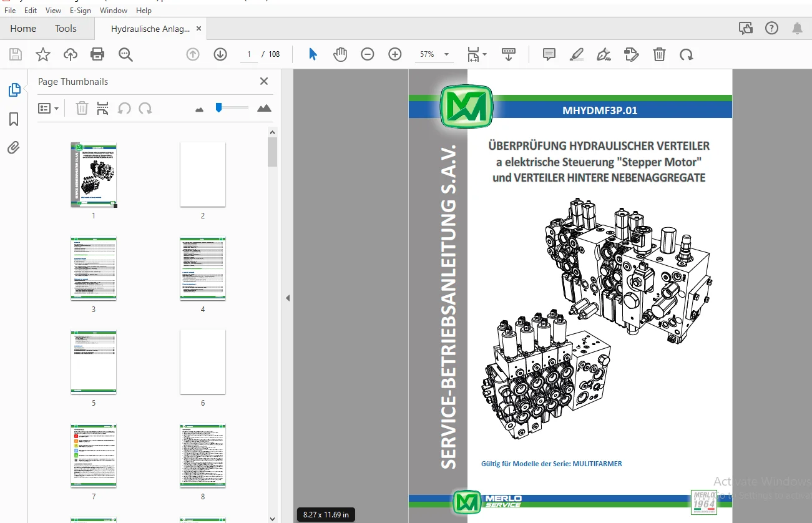Open the fit page options dropdown

[477, 54]
